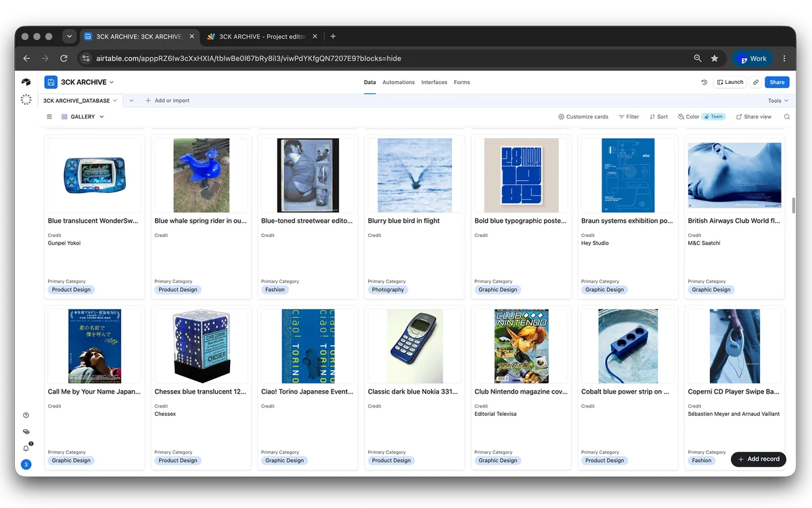Open the Classic dark blue Nokia image
Image resolution: width=812 pixels, height=508 pixels.
(414, 346)
